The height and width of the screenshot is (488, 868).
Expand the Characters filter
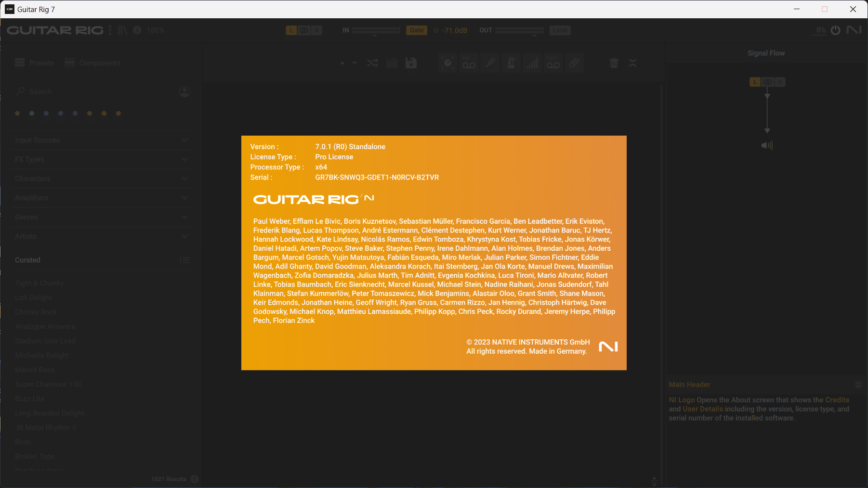101,179
